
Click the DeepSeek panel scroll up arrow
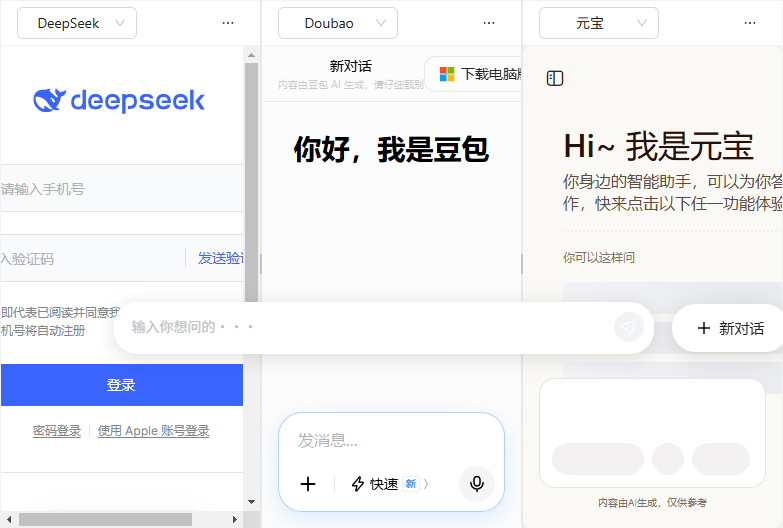(251, 55)
